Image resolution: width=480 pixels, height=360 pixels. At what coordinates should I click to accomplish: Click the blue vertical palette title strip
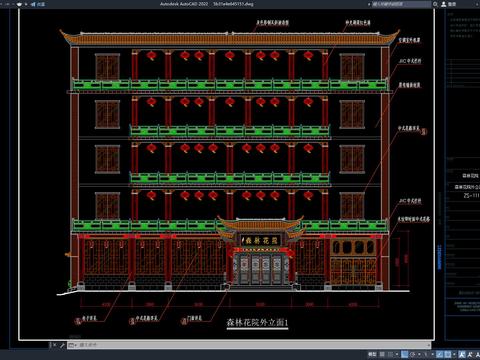click(439, 258)
